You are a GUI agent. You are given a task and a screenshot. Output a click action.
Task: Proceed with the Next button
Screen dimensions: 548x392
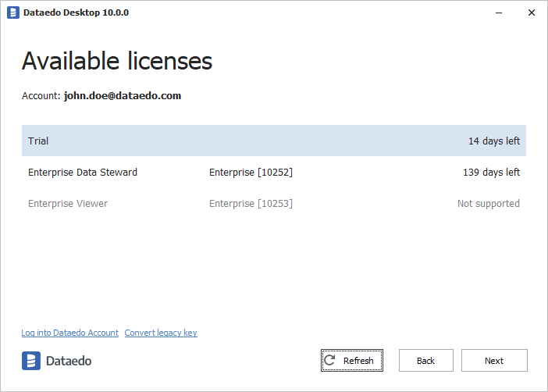(x=494, y=361)
